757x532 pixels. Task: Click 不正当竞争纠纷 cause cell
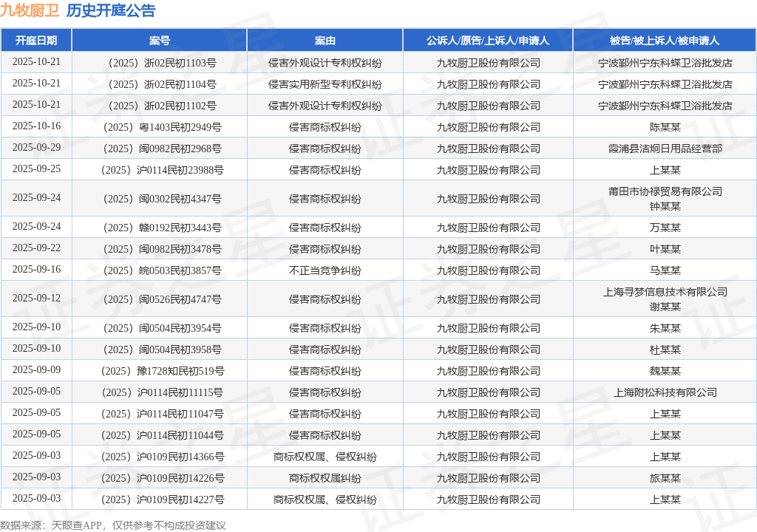325,271
